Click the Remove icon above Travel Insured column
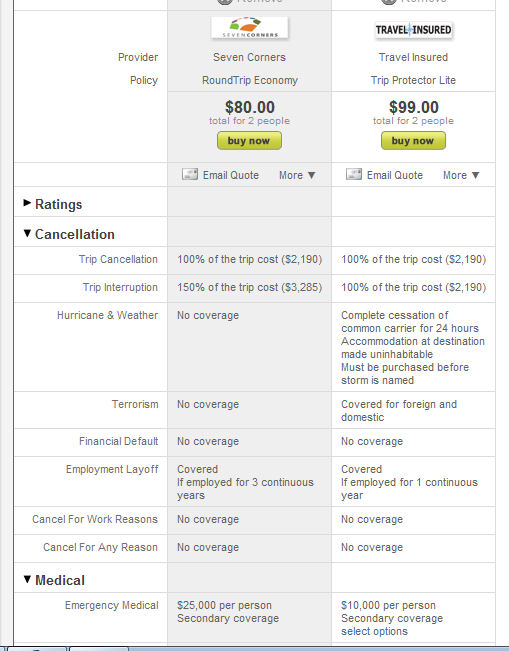Viewport: 509px width, 651px height. click(389, 2)
